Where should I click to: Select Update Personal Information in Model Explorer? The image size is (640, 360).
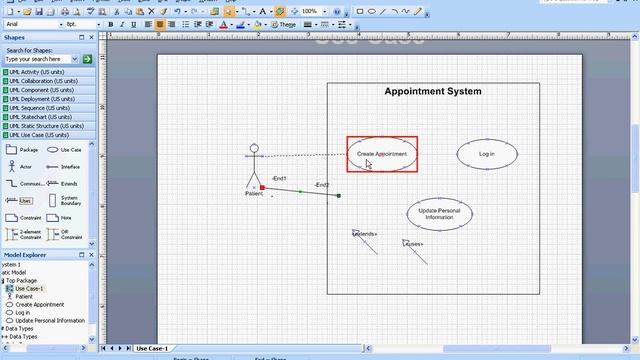pyautogui.click(x=50, y=320)
